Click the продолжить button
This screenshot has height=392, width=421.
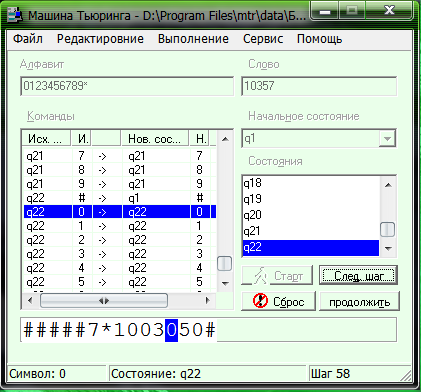[359, 301]
